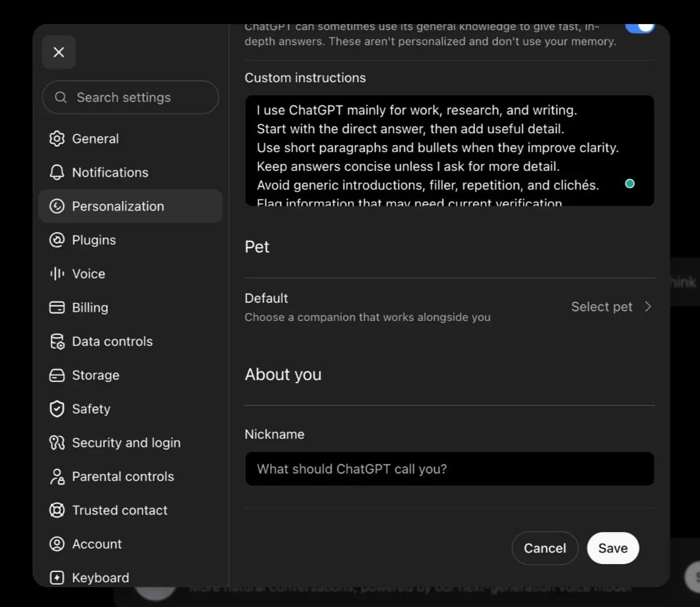The height and width of the screenshot is (607, 700).
Task: Click the Billing card icon
Action: click(x=57, y=307)
